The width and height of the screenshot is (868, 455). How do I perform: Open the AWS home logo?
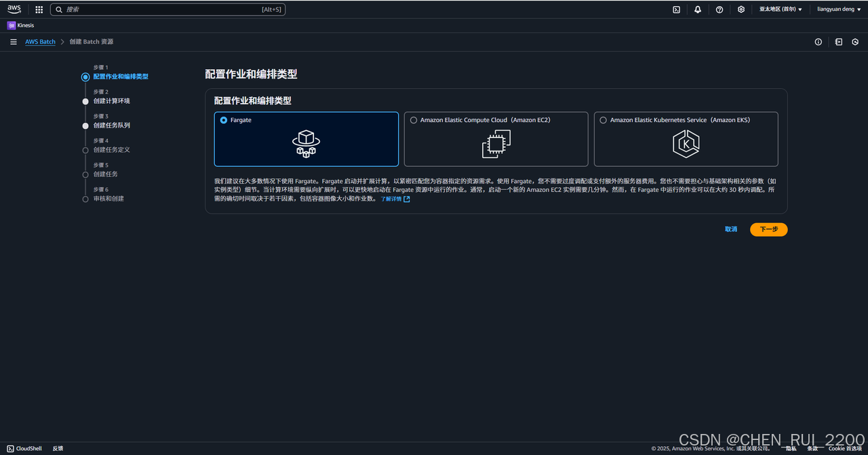pos(14,9)
